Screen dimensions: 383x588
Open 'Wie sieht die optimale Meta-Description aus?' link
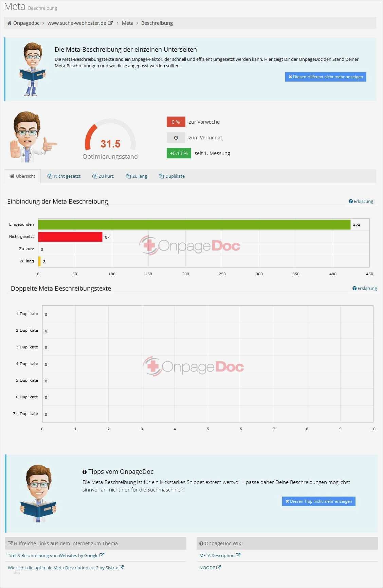66,568
